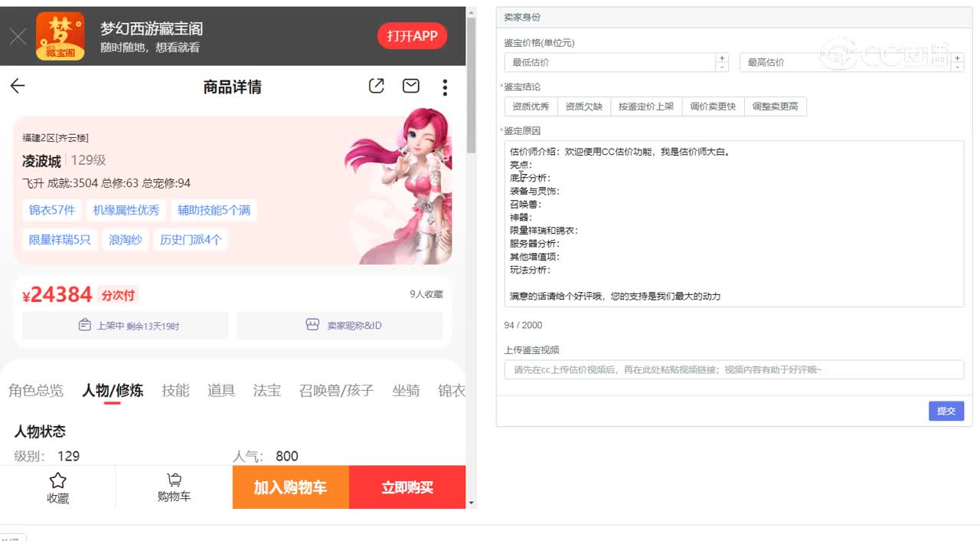The height and width of the screenshot is (541, 980).
Task: Click the 最高估价 input field
Action: click(x=844, y=62)
